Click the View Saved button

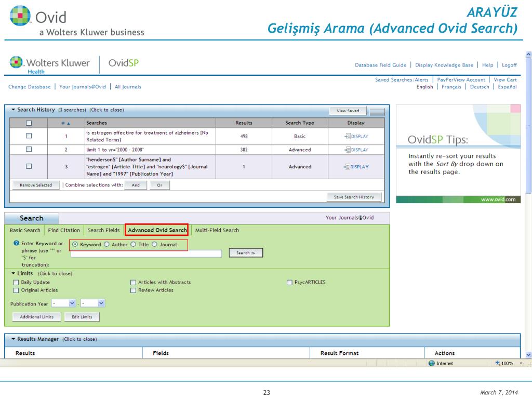point(348,111)
